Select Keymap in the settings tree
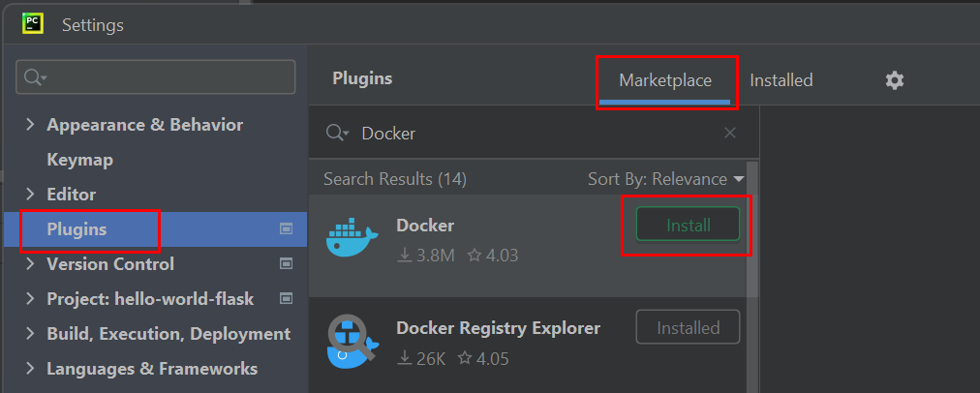This screenshot has width=980, height=393. [x=80, y=160]
